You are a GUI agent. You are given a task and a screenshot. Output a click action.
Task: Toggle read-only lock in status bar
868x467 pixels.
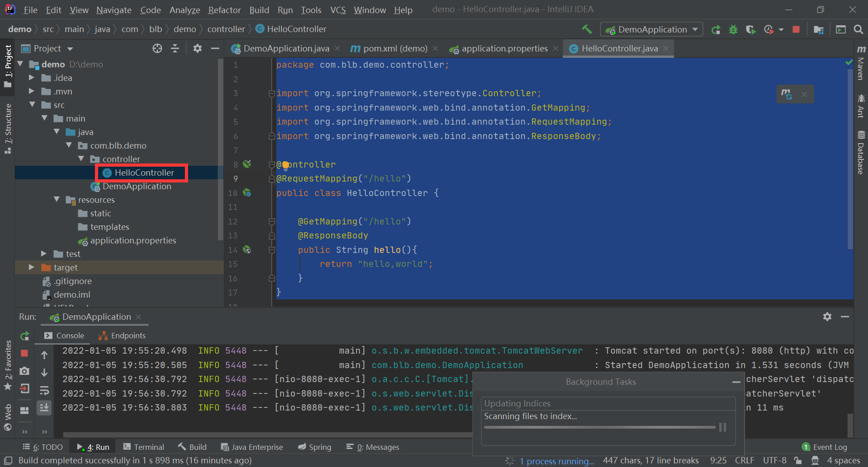click(798, 461)
